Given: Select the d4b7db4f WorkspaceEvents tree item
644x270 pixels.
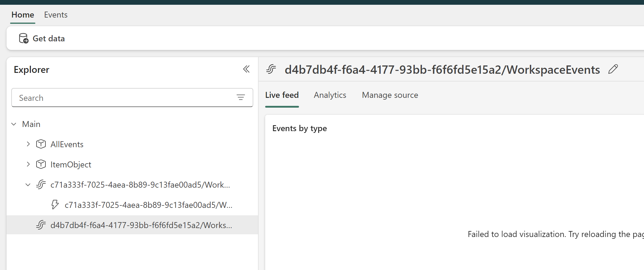Looking at the screenshot, I should pos(142,225).
